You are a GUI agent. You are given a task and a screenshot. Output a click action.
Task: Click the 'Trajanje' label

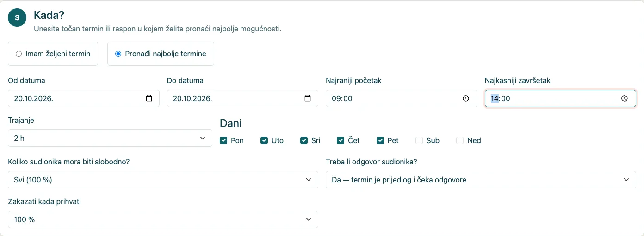(21, 120)
